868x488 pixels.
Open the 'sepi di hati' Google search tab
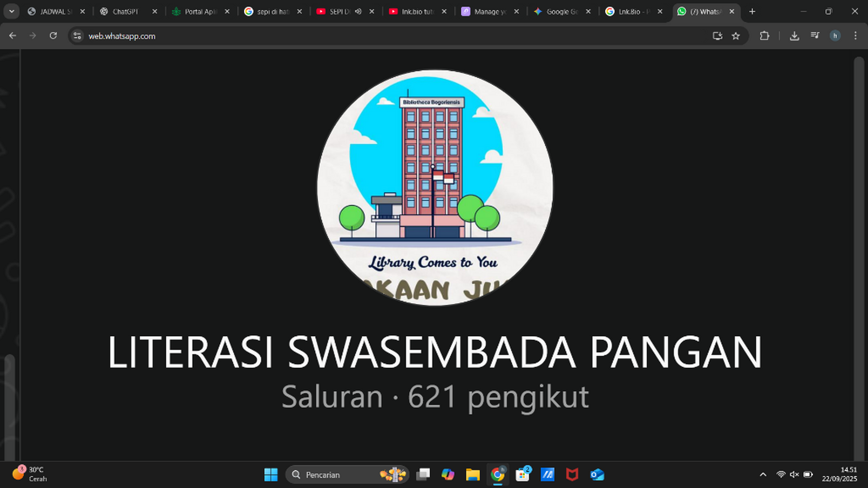coord(273,11)
